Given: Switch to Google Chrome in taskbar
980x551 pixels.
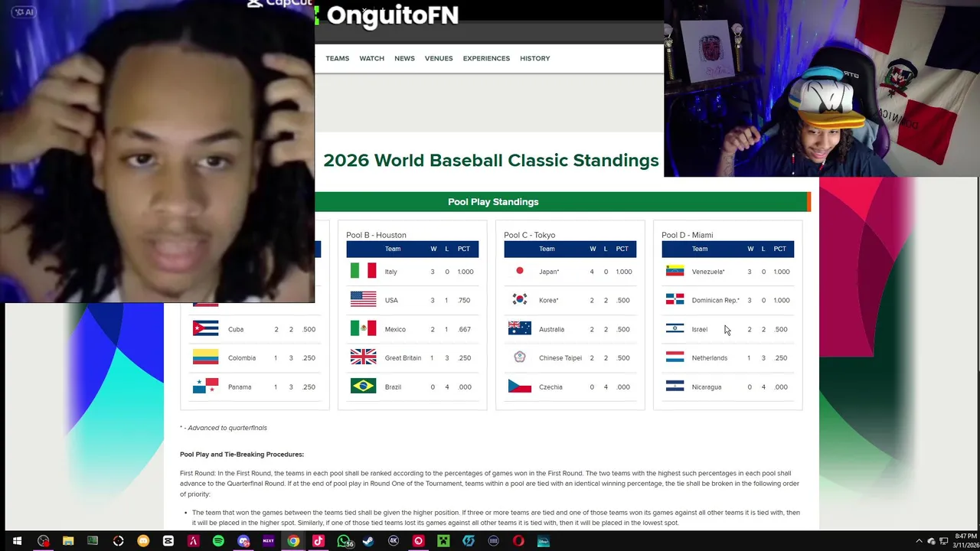Looking at the screenshot, I should pos(293,541).
